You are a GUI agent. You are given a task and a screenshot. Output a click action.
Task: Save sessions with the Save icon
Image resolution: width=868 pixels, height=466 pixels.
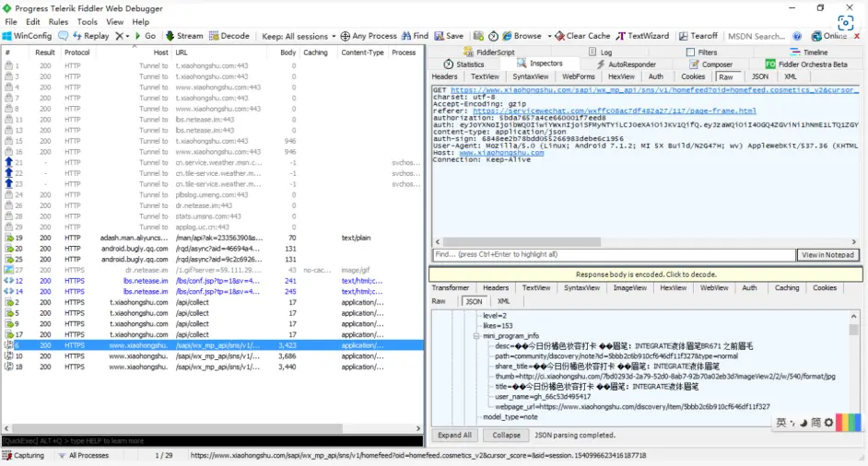click(x=449, y=36)
